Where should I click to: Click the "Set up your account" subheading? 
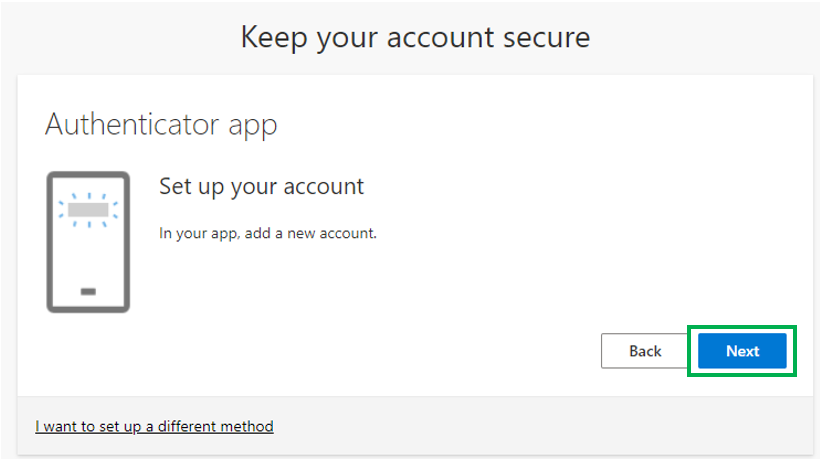[x=261, y=187]
